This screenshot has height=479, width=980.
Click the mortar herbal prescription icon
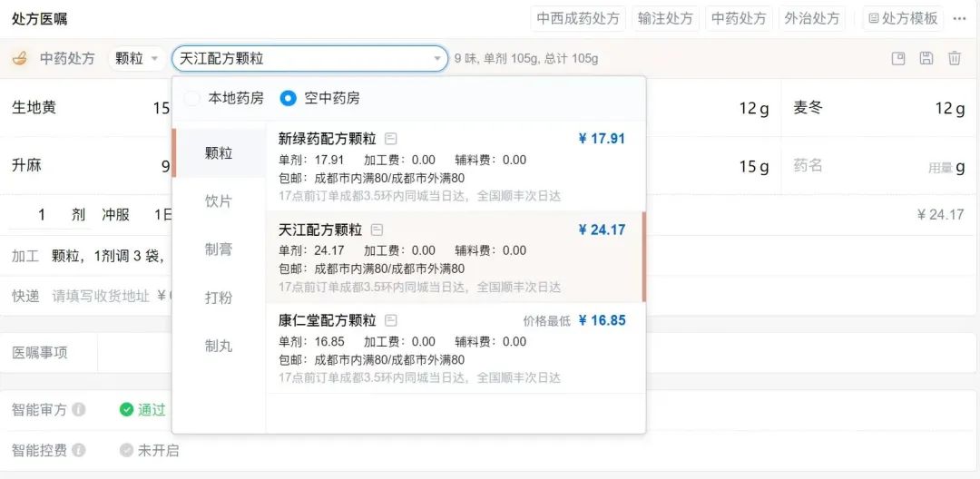pos(21,59)
